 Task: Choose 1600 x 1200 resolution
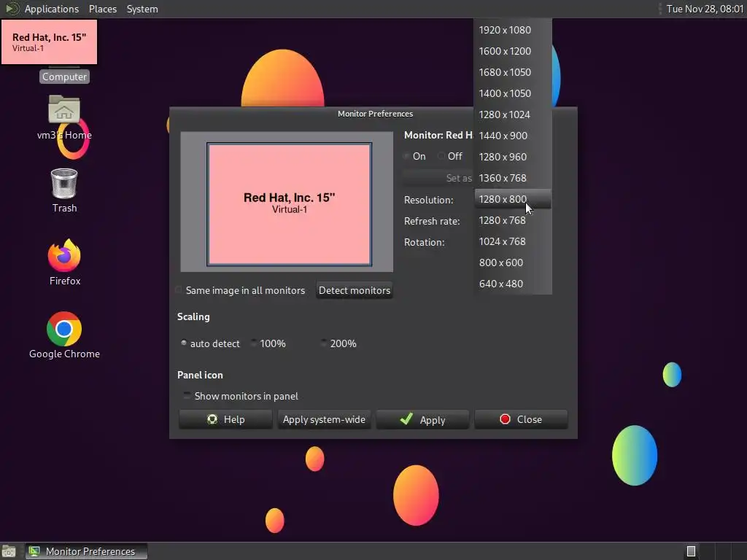[x=513, y=51]
